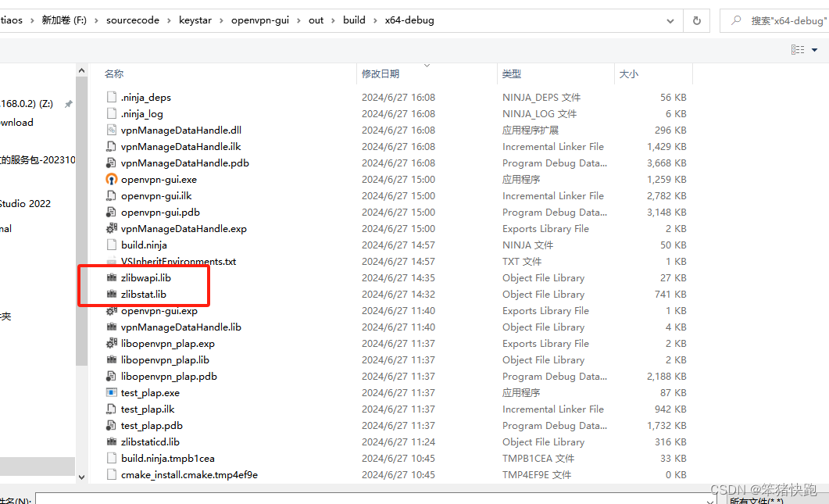Sort files by the 名称 column header
Screen dimensions: 829x504
tap(113, 73)
